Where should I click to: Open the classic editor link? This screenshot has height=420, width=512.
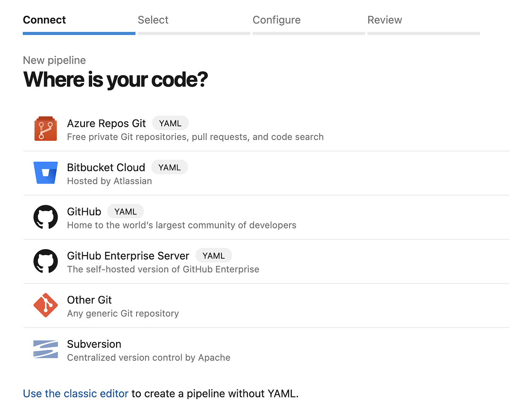click(x=76, y=393)
